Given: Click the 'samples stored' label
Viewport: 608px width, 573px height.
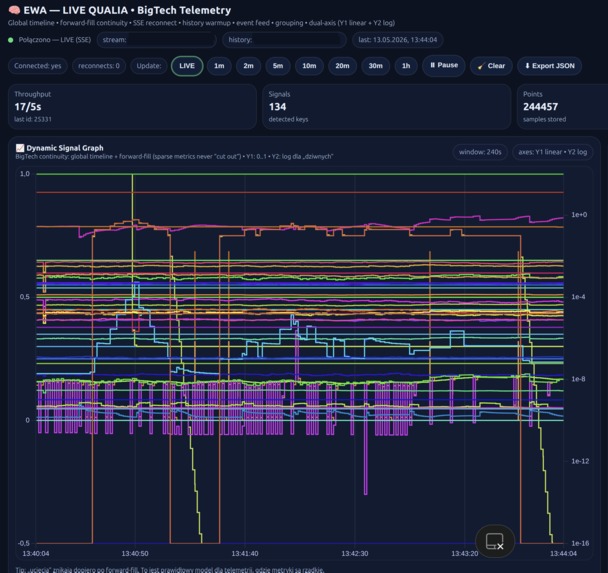Looking at the screenshot, I should pyautogui.click(x=544, y=119).
